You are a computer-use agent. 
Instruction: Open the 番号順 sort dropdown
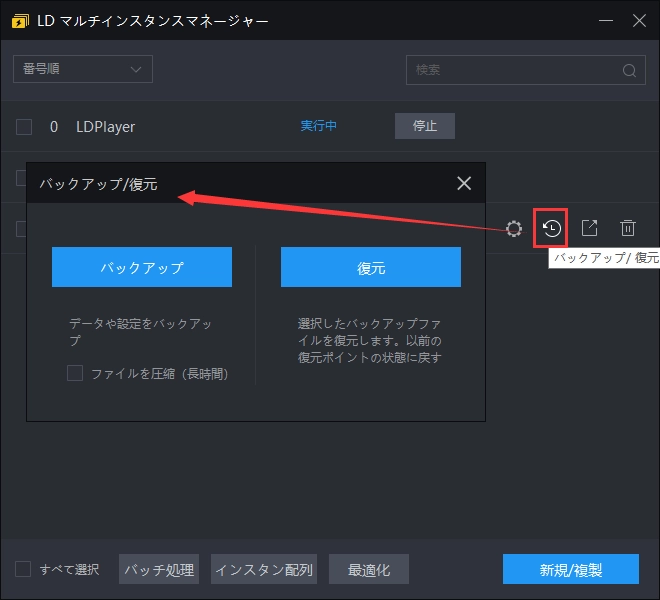tap(83, 69)
